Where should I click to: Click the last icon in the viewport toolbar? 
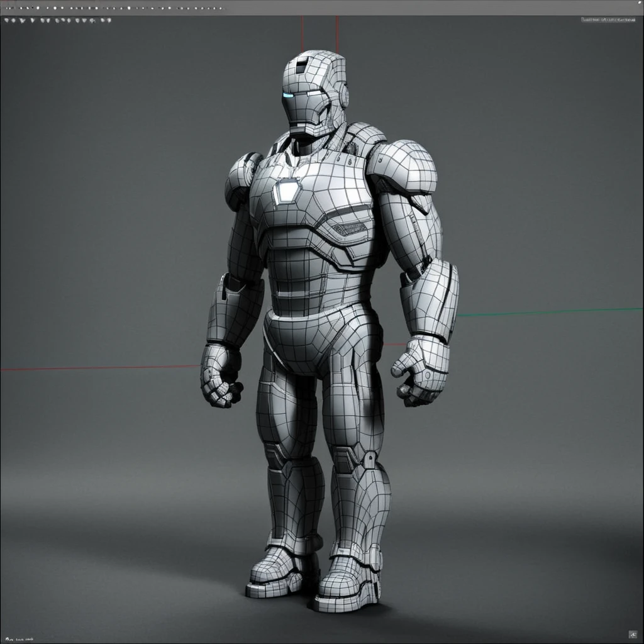tap(108, 19)
